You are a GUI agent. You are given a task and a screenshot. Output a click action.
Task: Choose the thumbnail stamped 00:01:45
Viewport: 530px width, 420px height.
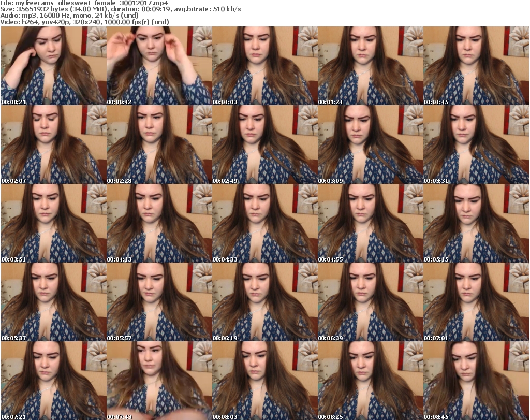point(476,66)
